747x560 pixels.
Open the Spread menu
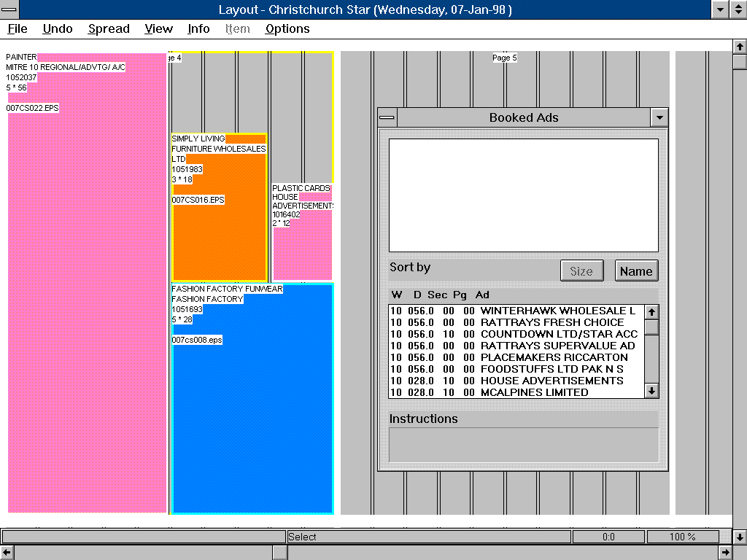coord(109,29)
